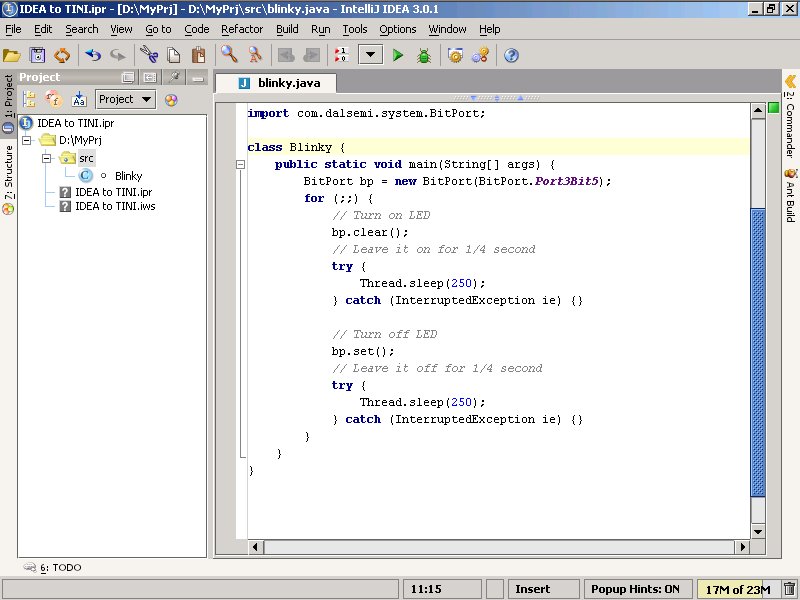
Task: Click the Project panel floating mode icon
Action: (x=128, y=78)
